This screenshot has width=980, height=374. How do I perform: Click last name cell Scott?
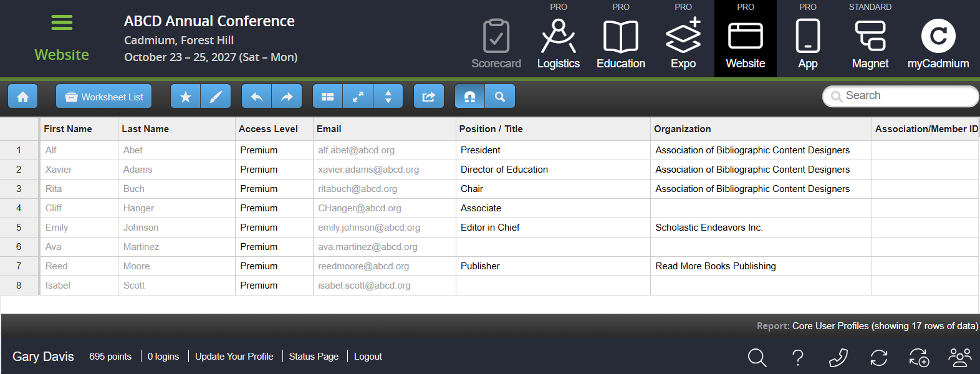click(x=176, y=285)
